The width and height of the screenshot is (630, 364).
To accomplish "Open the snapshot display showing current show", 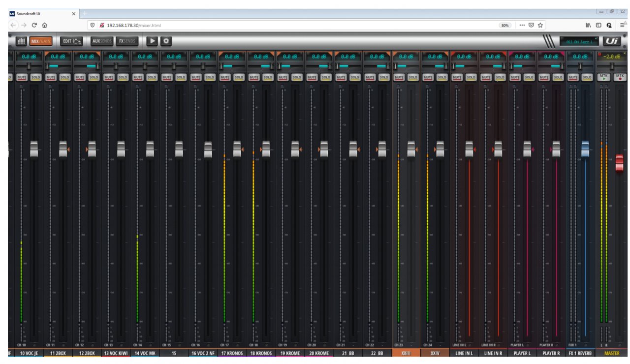I will point(579,41).
